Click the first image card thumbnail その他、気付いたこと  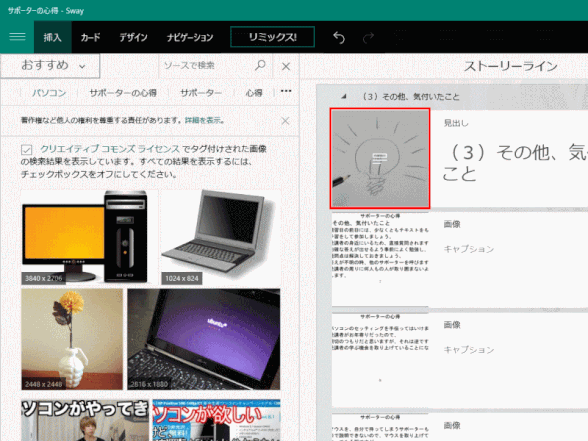click(x=380, y=259)
